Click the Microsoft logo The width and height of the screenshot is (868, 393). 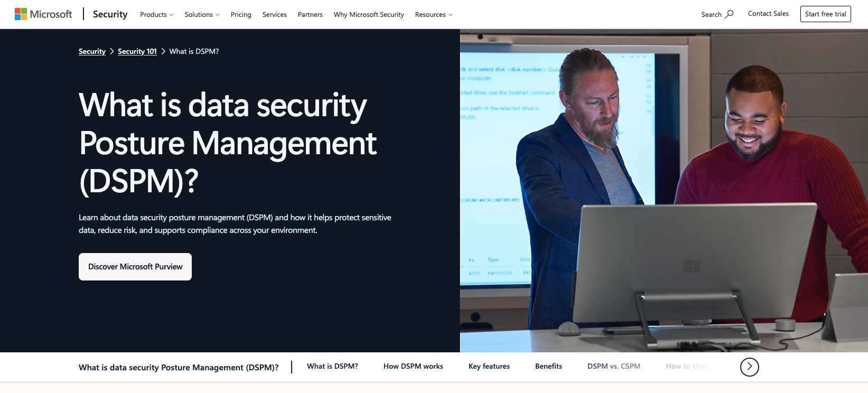(43, 14)
